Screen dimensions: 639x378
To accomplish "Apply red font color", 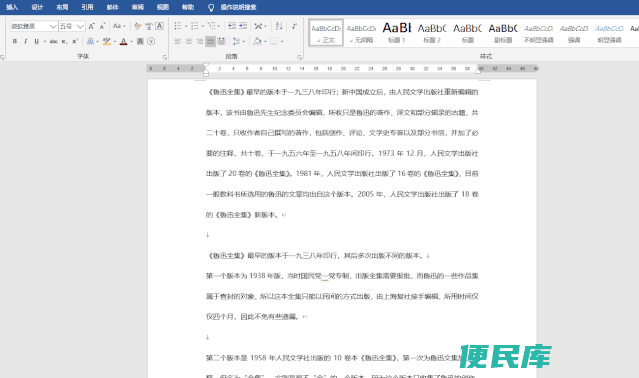I will [x=123, y=41].
